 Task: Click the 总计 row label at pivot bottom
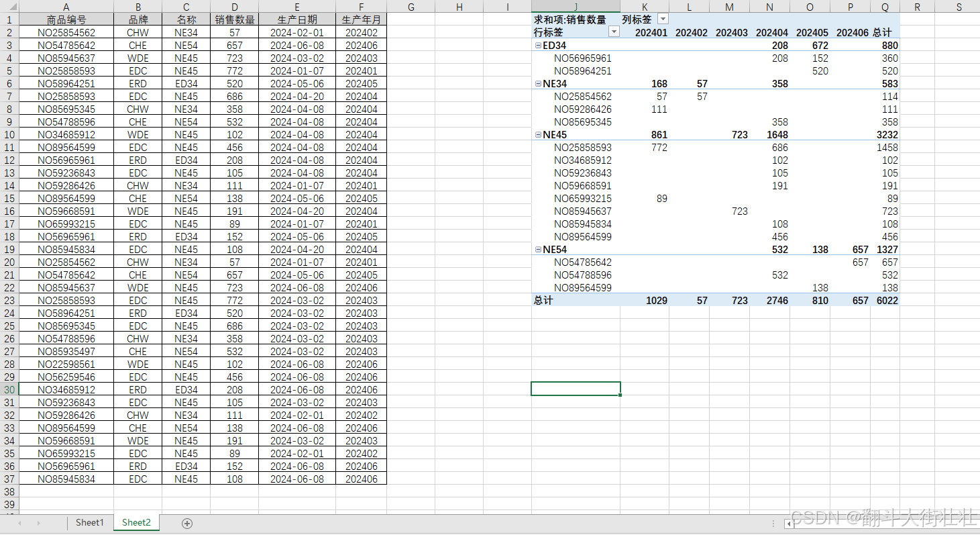point(544,301)
